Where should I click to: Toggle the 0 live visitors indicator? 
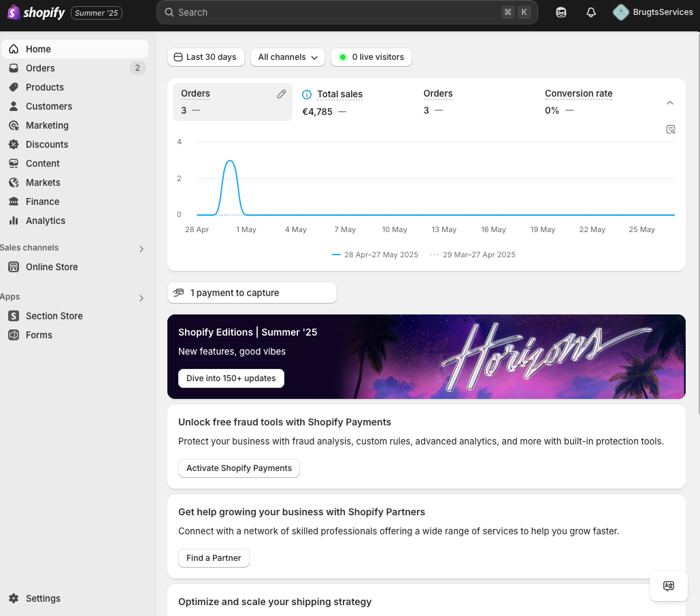(x=371, y=57)
